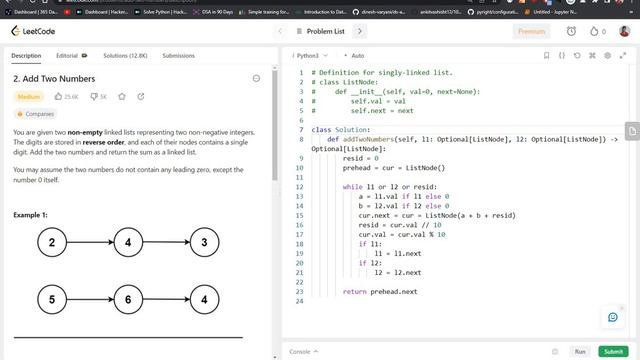Open the editor keyboard shortcuts icon
The width and height of the screenshot is (640, 360).
pos(592,56)
